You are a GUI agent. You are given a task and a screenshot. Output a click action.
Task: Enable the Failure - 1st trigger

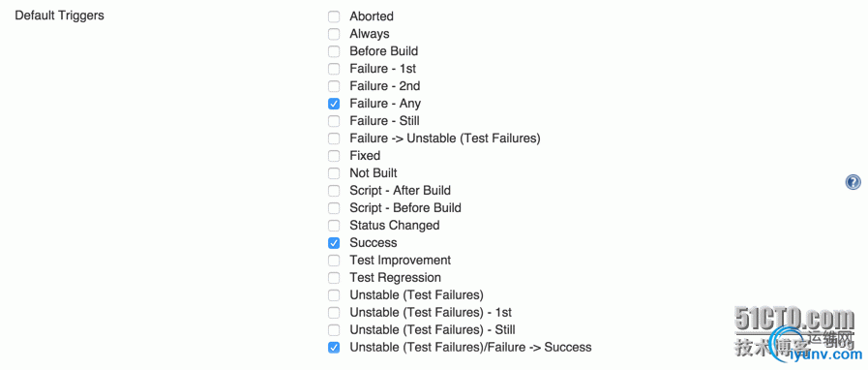(334, 69)
